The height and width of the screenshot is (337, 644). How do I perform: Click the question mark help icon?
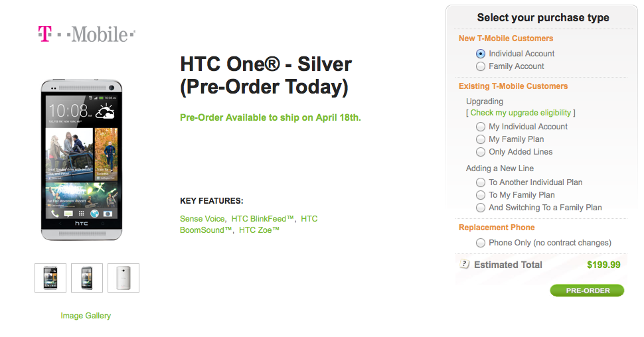point(465,264)
